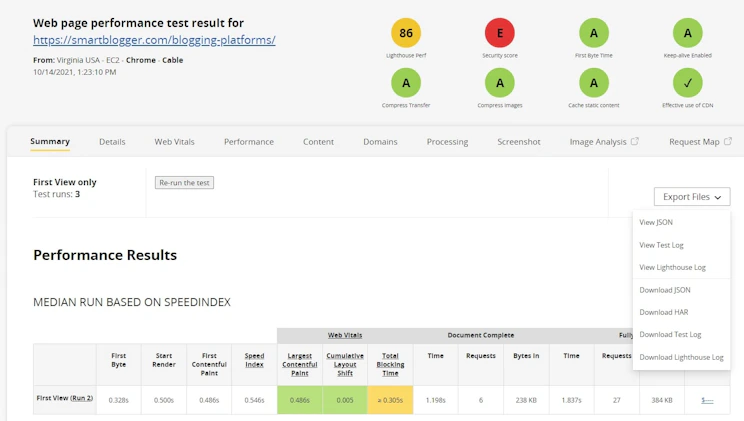Open the Run 2 link in First View row

coord(82,398)
